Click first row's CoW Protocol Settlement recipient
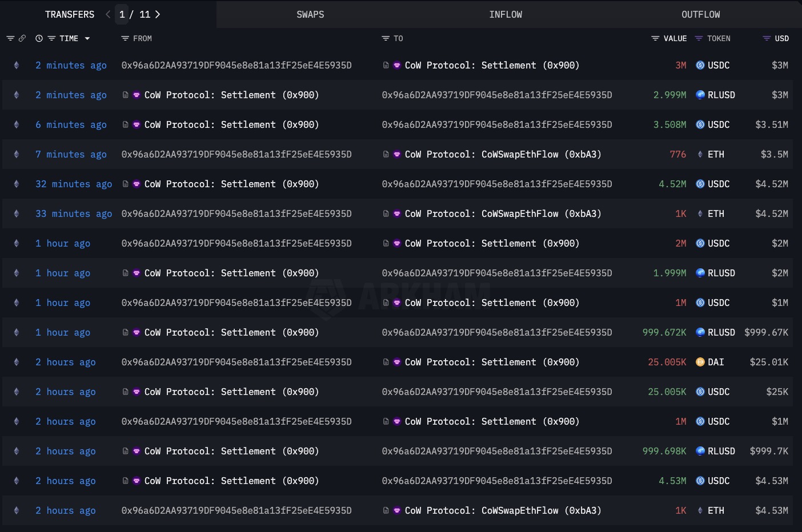 pos(491,65)
